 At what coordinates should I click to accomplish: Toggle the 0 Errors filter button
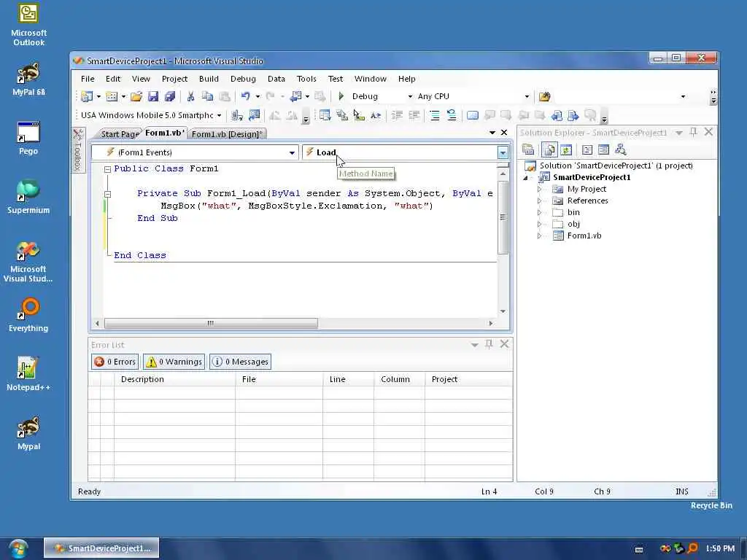[x=115, y=362]
